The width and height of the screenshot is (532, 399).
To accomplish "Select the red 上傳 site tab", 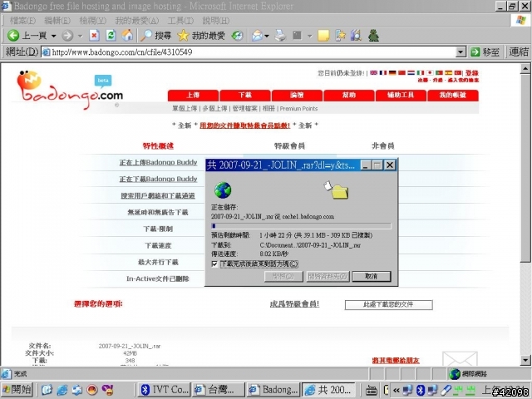I will 193,96.
